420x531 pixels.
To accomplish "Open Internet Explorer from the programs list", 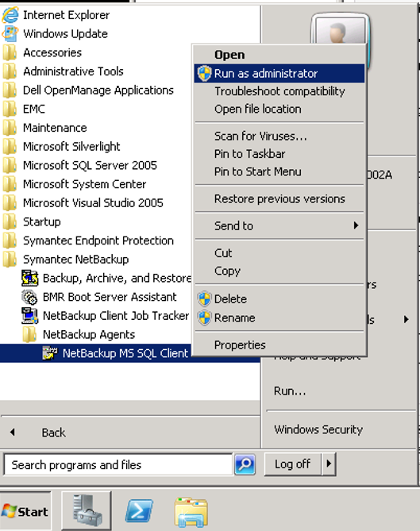I will click(67, 15).
